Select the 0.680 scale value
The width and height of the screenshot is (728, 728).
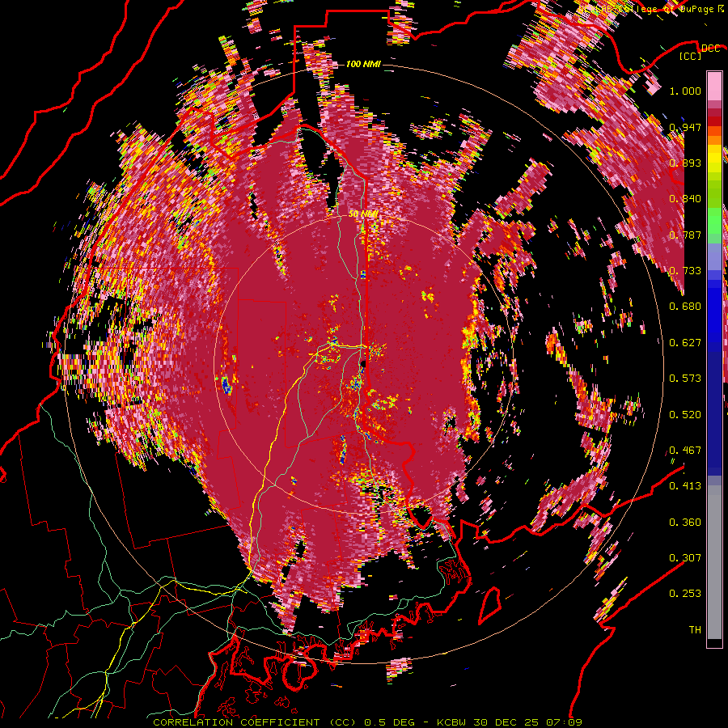(685, 307)
